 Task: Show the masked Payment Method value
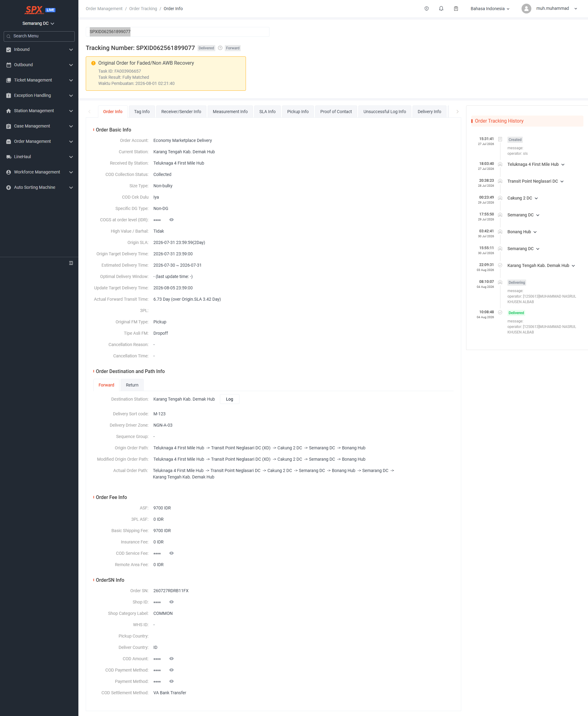pyautogui.click(x=171, y=681)
